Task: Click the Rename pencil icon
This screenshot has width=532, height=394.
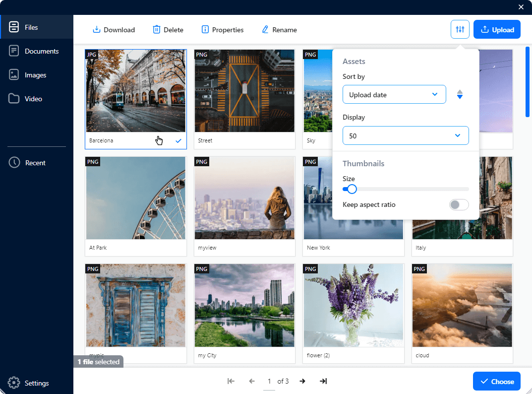Action: tap(265, 30)
